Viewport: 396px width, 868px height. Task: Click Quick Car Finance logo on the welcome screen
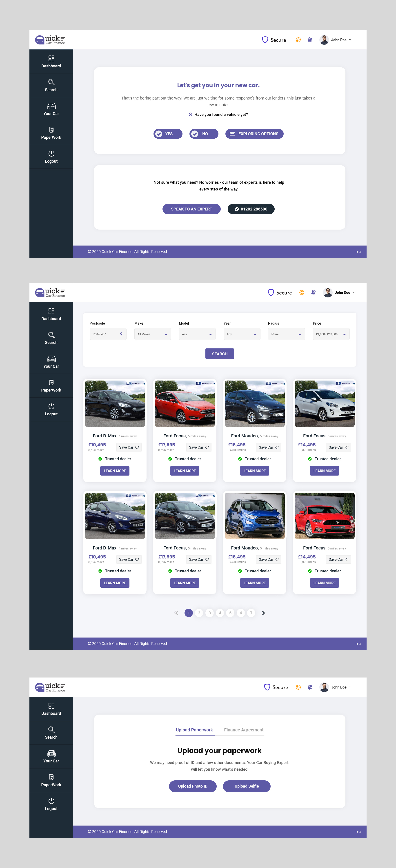pyautogui.click(x=50, y=40)
